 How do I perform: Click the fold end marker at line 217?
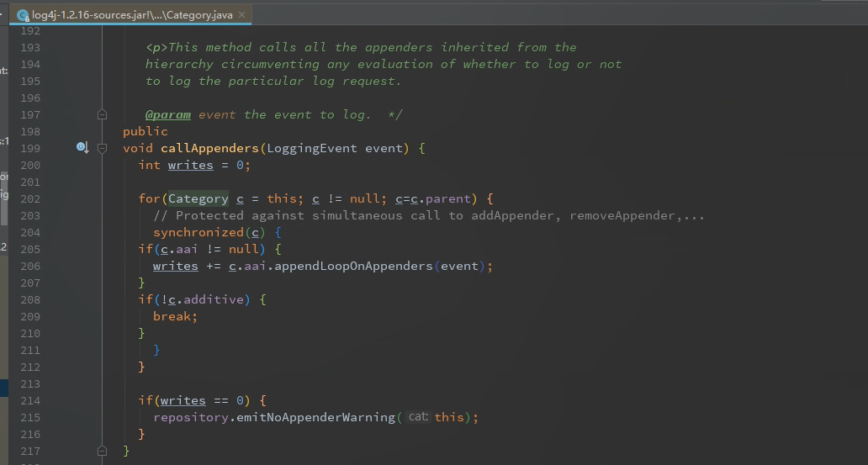pos(102,451)
